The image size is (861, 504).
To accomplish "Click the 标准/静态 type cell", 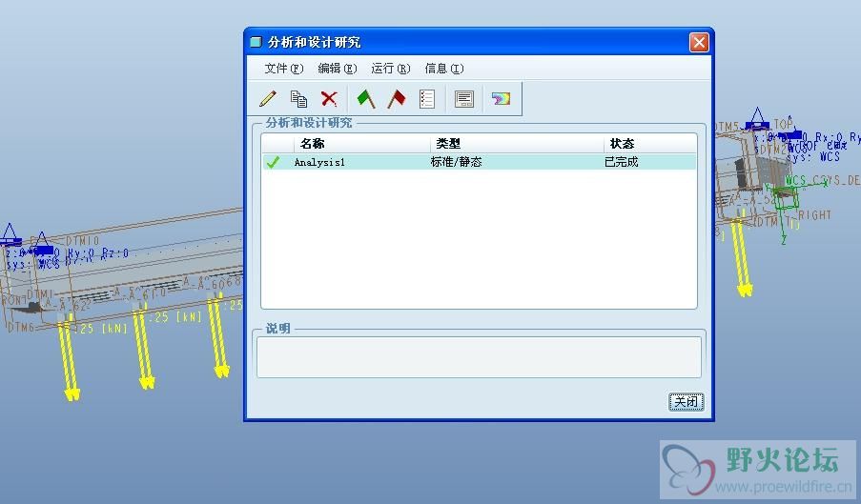I will tap(456, 162).
